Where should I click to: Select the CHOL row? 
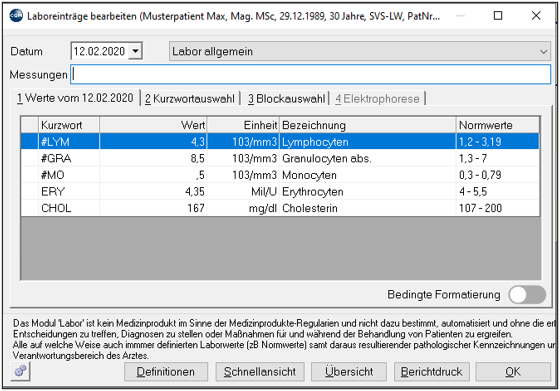click(280, 208)
